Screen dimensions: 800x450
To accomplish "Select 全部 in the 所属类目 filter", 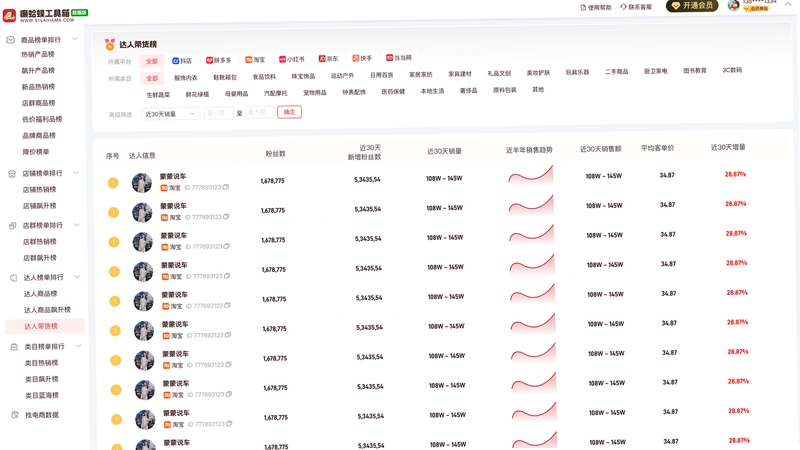I will tap(152, 78).
